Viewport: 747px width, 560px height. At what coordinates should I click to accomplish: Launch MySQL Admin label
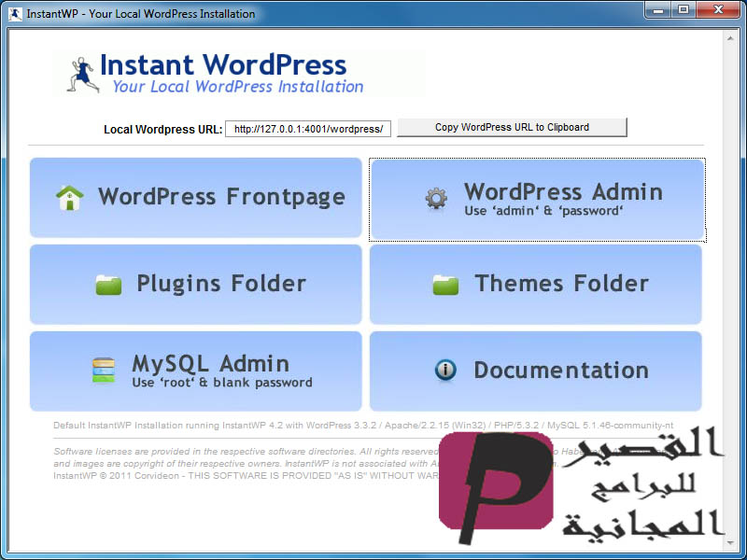coord(211,364)
